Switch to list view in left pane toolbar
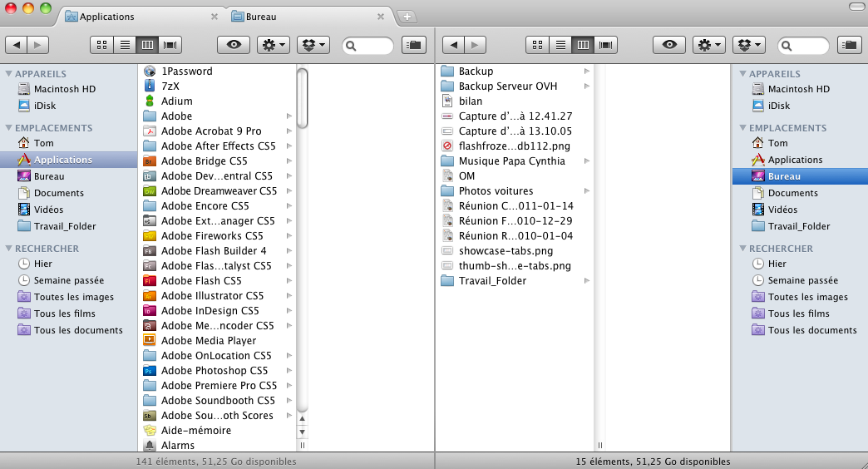This screenshot has width=868, height=469. [x=125, y=45]
